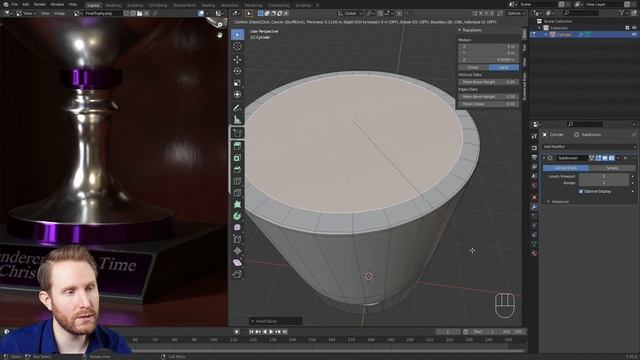Select the Spin tool
This screenshot has width=640, height=360.
[x=237, y=216]
